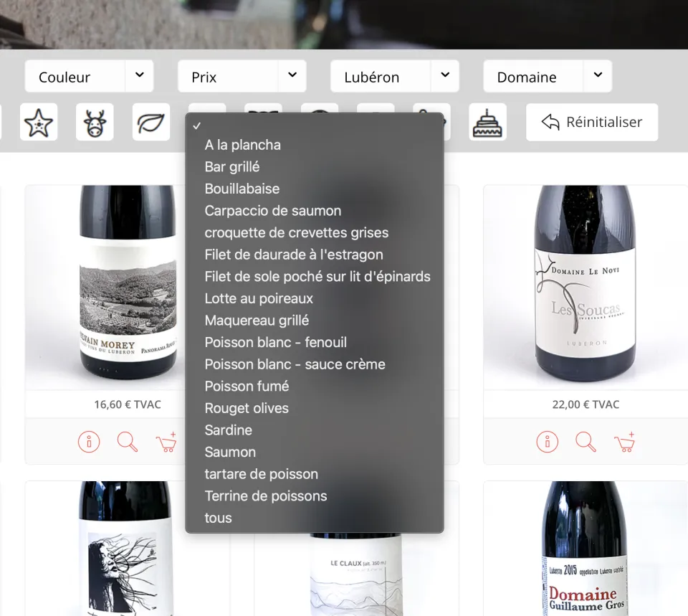This screenshot has width=688, height=616.
Task: Choose "Lotte au poireaux"
Action: tap(315, 298)
